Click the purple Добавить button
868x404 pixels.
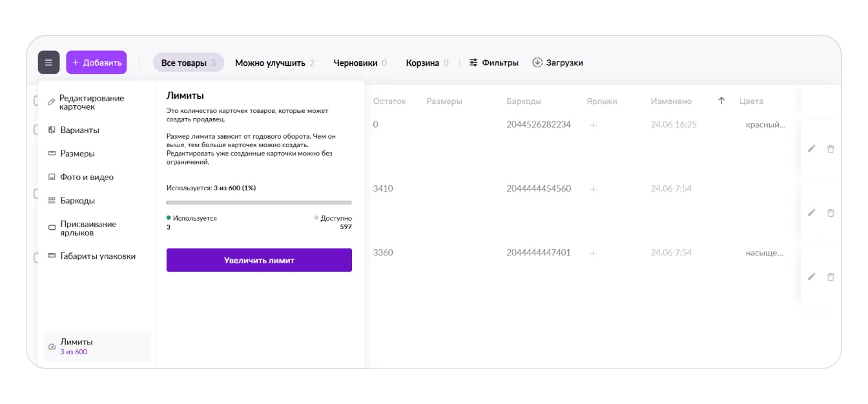point(96,63)
